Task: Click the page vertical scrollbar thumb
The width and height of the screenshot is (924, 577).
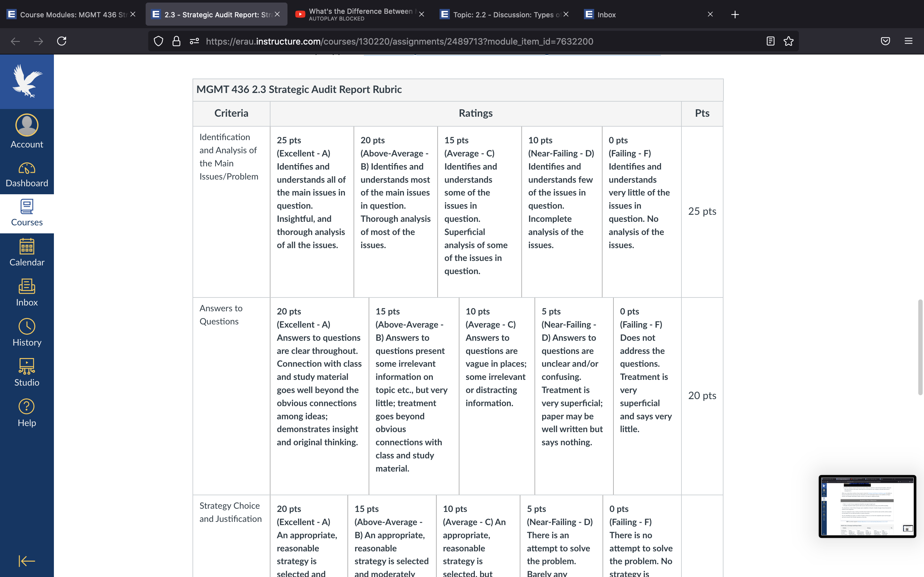Action: point(920,347)
